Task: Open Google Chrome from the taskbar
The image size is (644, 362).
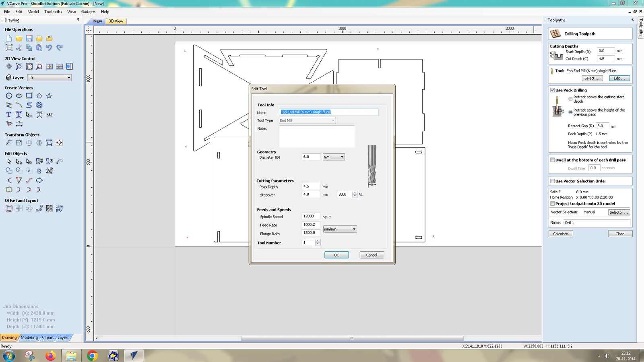Action: pyautogui.click(x=92, y=356)
